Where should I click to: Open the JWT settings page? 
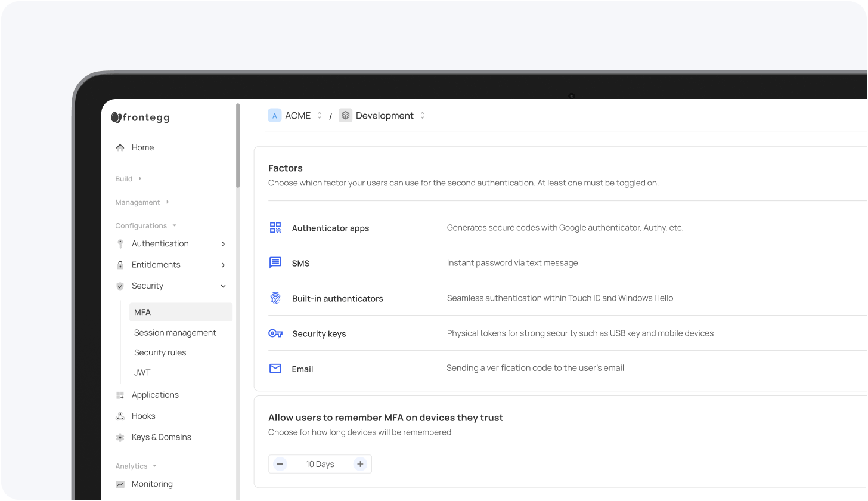tap(142, 372)
